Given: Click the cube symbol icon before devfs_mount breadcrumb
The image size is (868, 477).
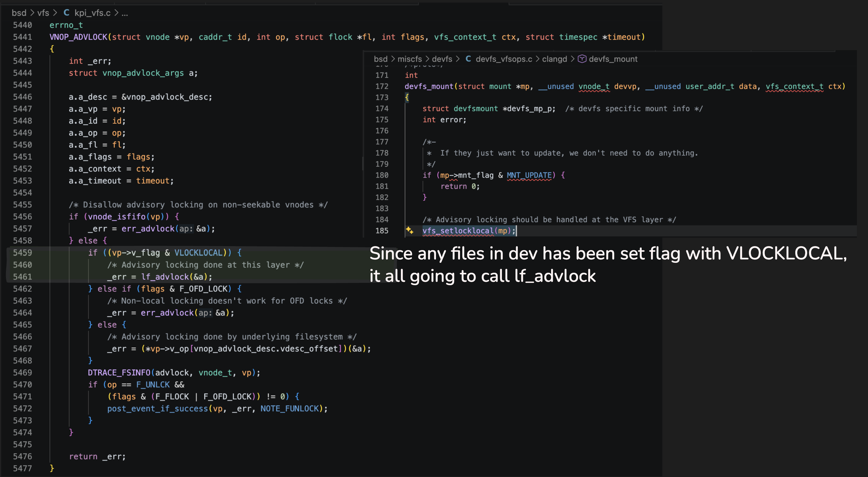Looking at the screenshot, I should point(582,59).
